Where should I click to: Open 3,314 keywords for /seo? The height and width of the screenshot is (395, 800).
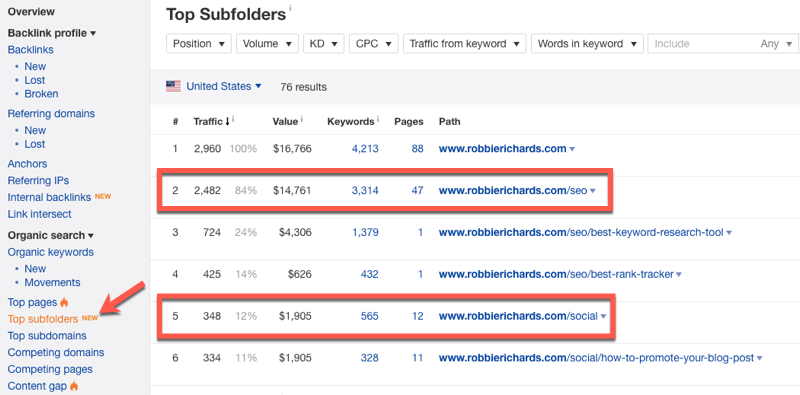tap(365, 191)
